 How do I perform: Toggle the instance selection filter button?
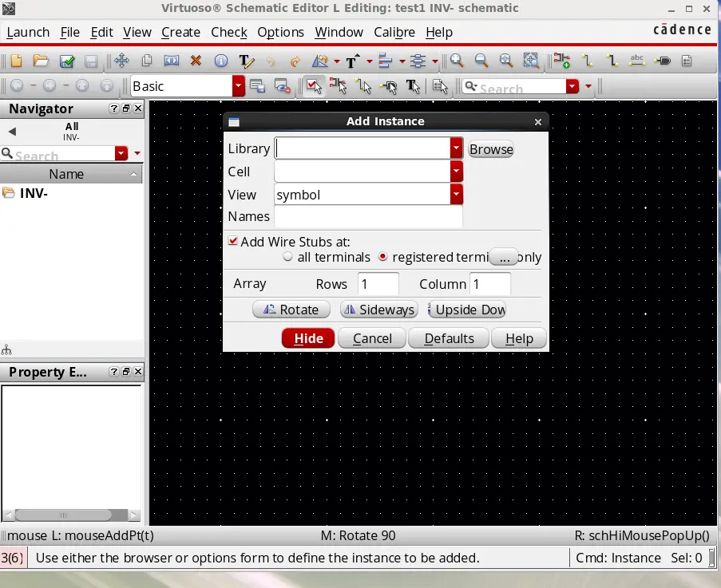(339, 86)
